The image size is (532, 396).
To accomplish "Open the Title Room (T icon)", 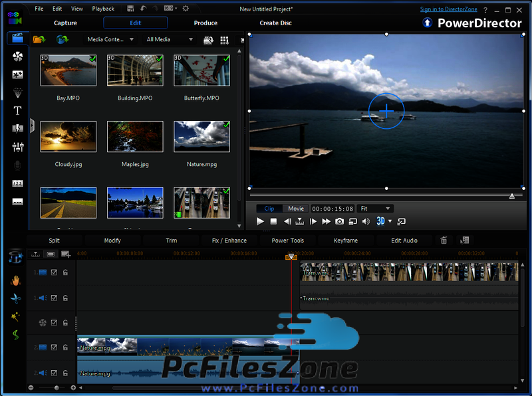I will [17, 110].
